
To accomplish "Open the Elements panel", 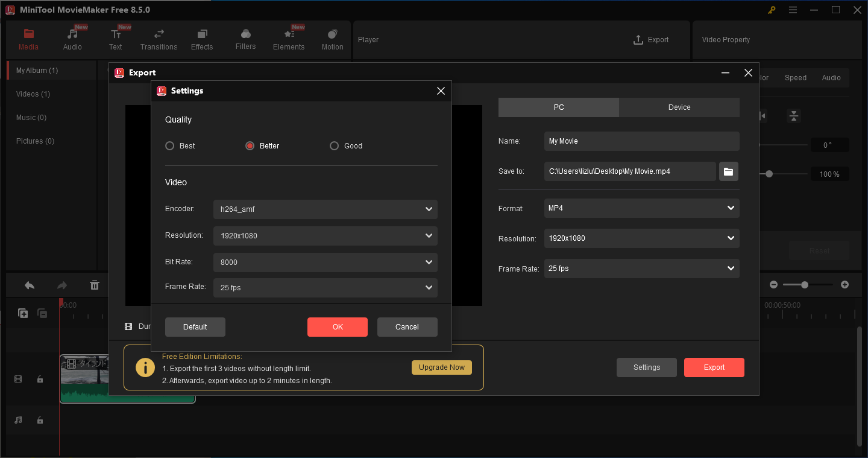I will pos(289,39).
